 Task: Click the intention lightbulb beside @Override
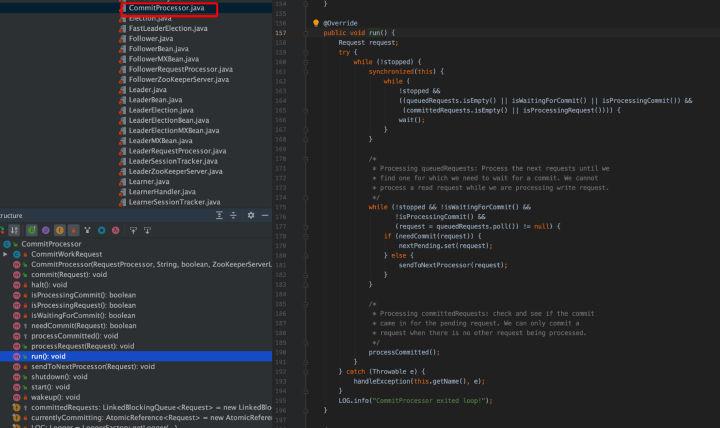pos(316,22)
